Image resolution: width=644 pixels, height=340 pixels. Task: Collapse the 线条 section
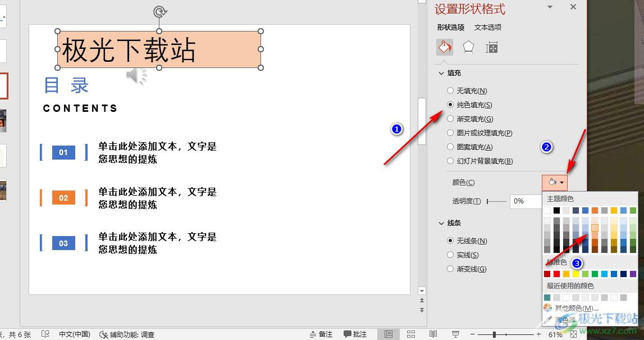441,223
